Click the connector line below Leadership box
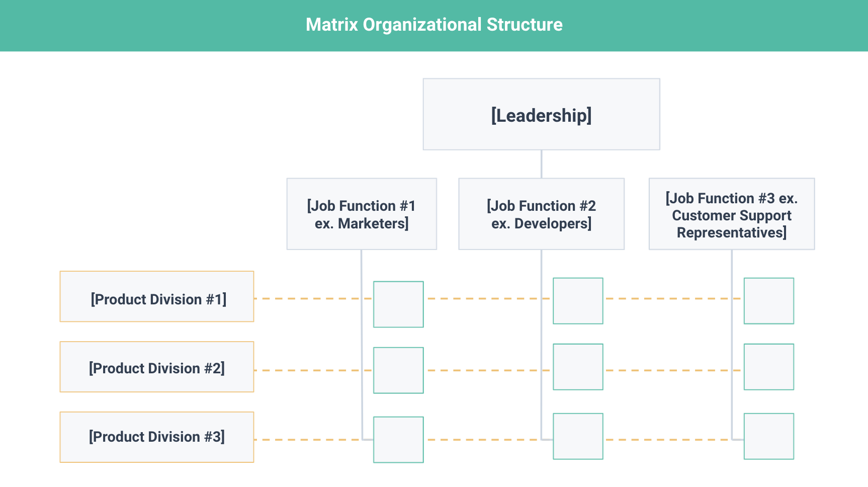 tap(541, 164)
